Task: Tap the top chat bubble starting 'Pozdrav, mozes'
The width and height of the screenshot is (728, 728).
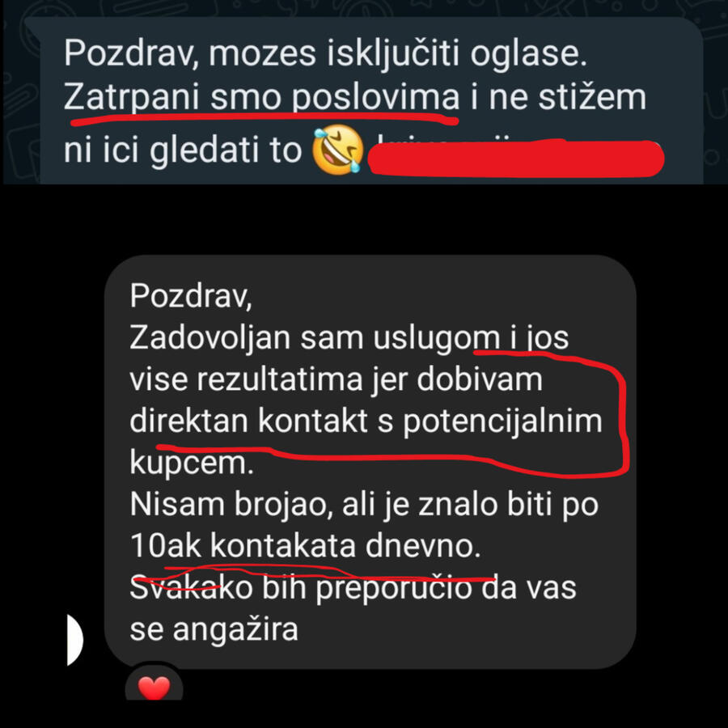Action: tap(371, 100)
